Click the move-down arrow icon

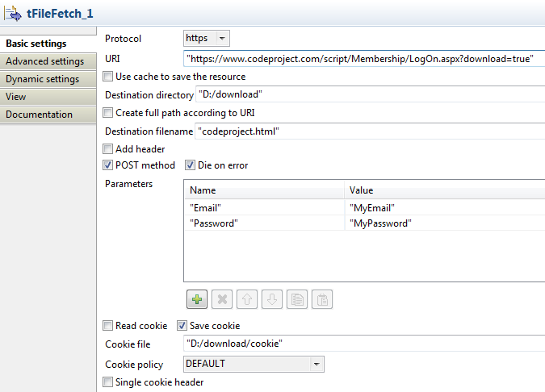273,299
